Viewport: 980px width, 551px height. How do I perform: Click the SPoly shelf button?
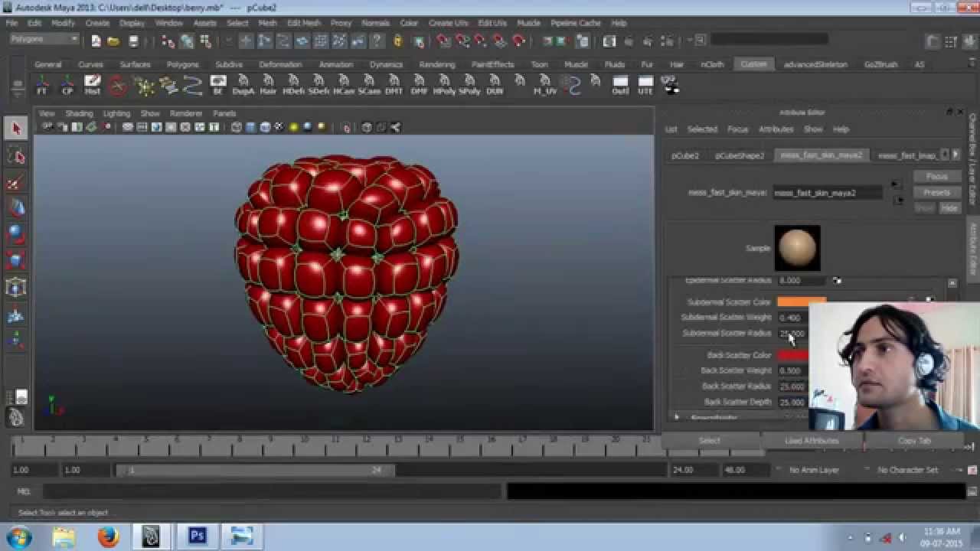469,85
